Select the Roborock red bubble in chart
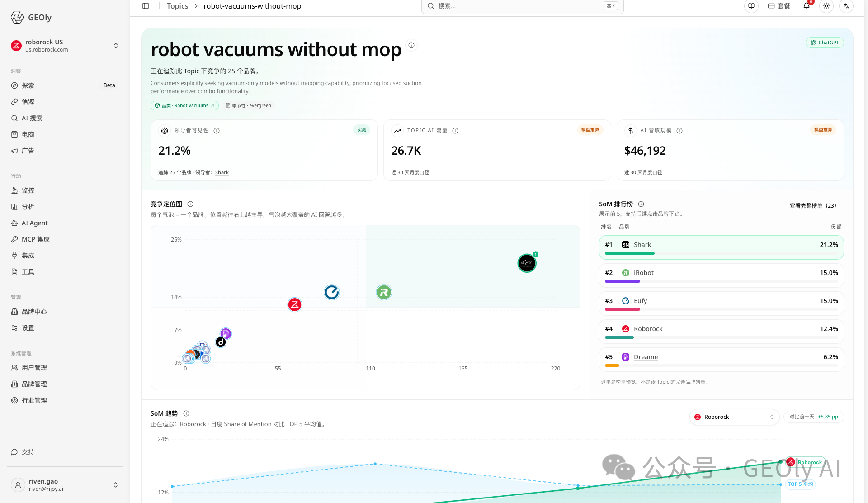 click(295, 304)
